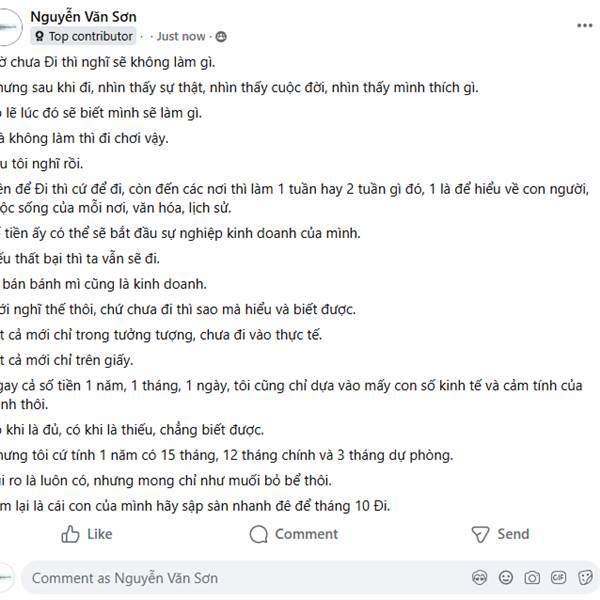Type in 'Comment as Nguyễn Văn Sơn' field

[240, 578]
